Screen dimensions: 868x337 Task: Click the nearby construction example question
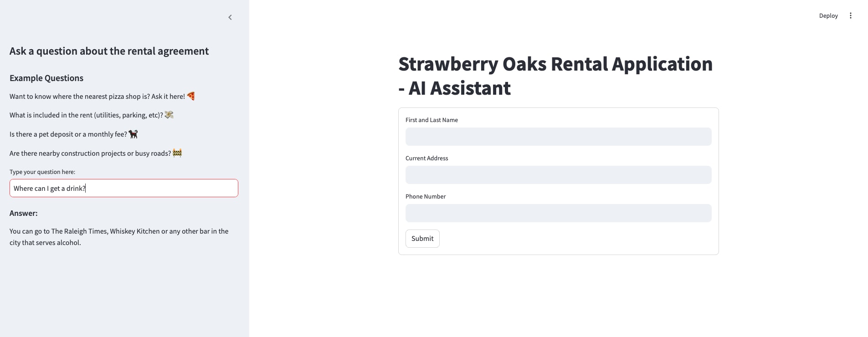coord(90,153)
